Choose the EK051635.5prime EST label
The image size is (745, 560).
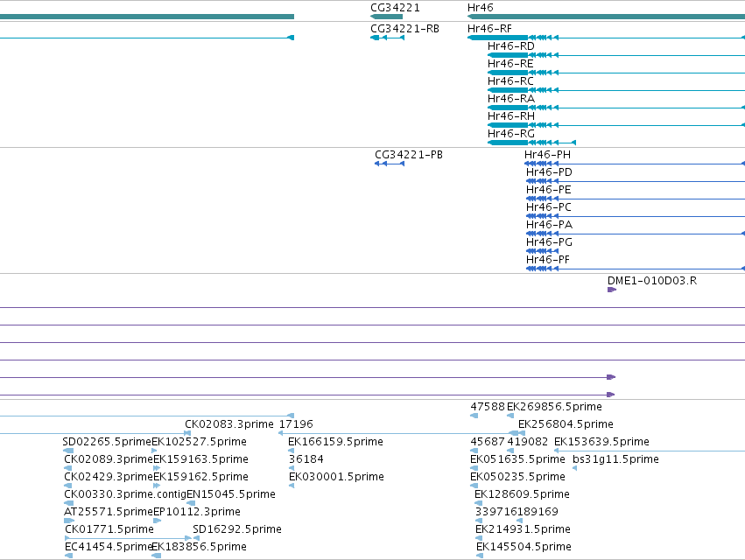tap(517, 458)
